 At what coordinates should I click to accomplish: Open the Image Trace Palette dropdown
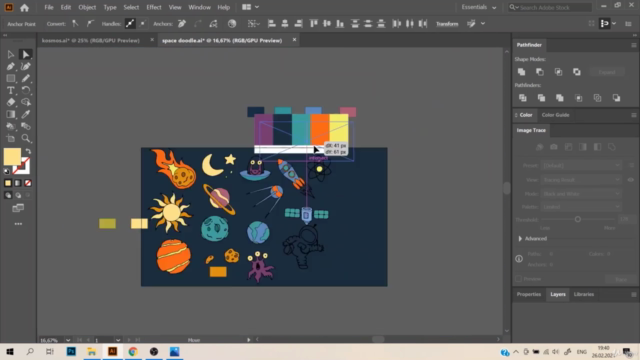(581, 207)
